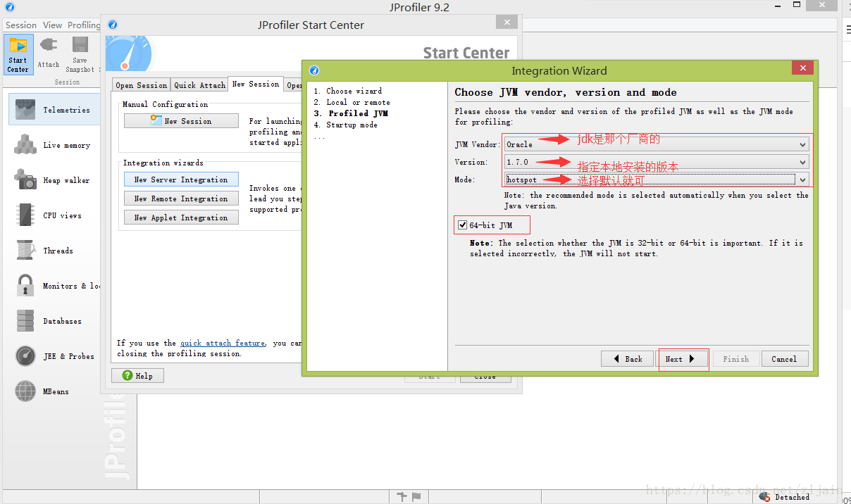Screen dimensions: 851x504
Task: Open the View menu
Action: tap(53, 25)
